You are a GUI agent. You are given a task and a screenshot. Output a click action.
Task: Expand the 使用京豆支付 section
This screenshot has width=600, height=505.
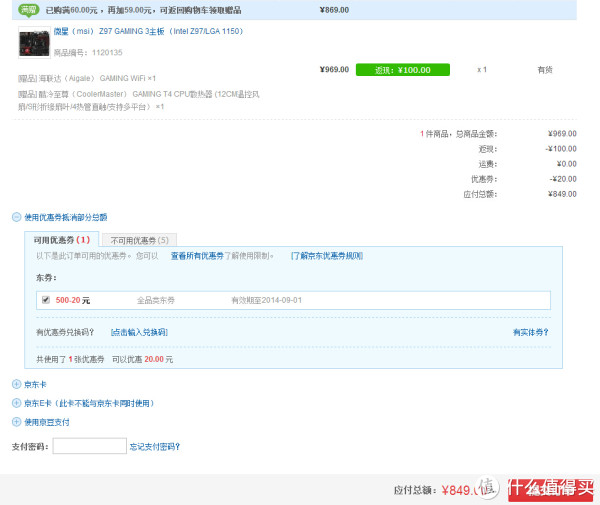pyautogui.click(x=47, y=422)
